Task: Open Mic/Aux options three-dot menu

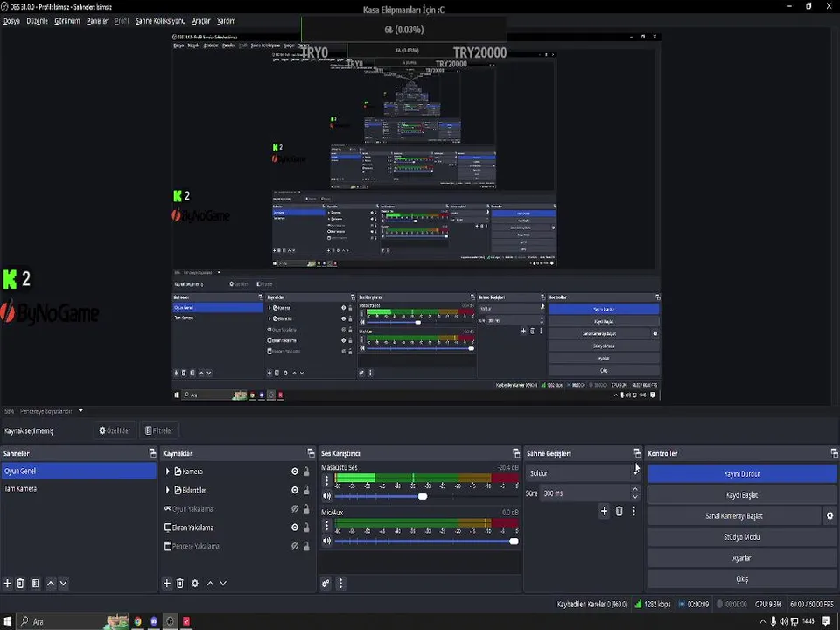Action: [326, 526]
